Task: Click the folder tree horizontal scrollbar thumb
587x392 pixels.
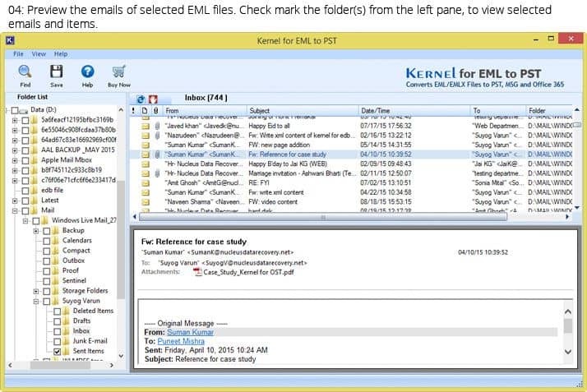Action: 60,365
